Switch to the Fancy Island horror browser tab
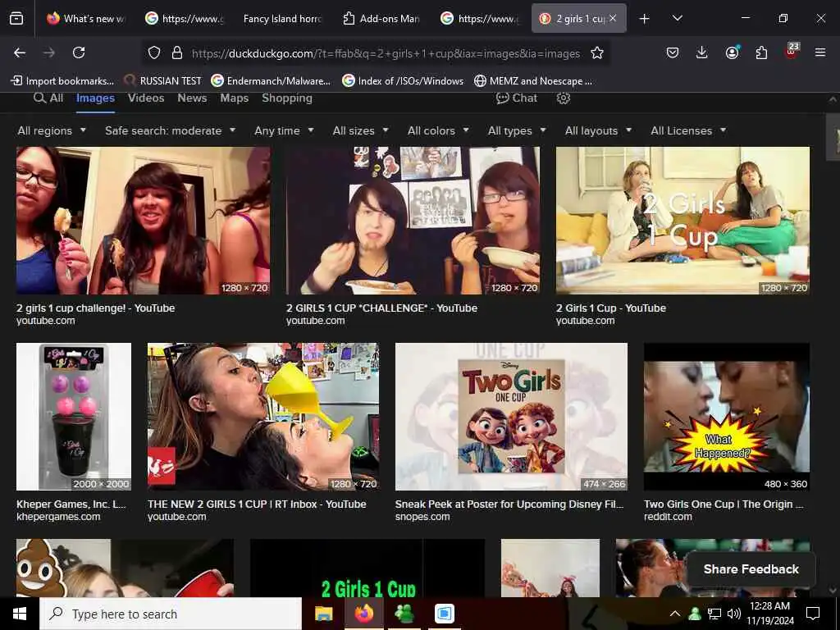 click(x=283, y=19)
